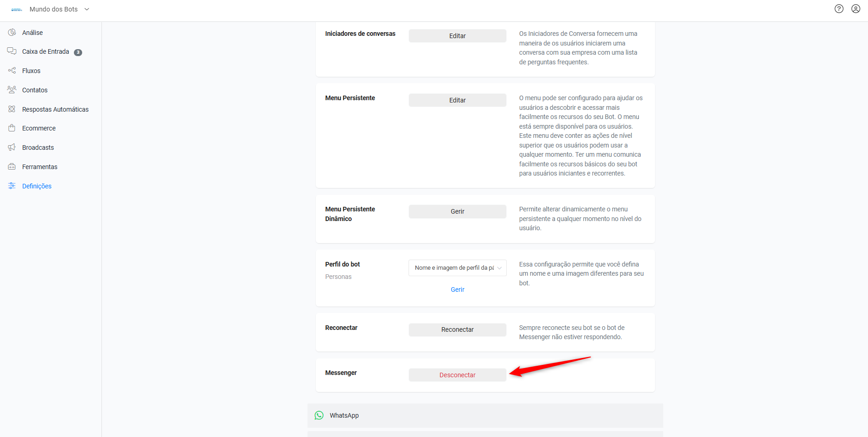
Task: Open the Ecommerce shopping bag icon
Action: pyautogui.click(x=12, y=128)
